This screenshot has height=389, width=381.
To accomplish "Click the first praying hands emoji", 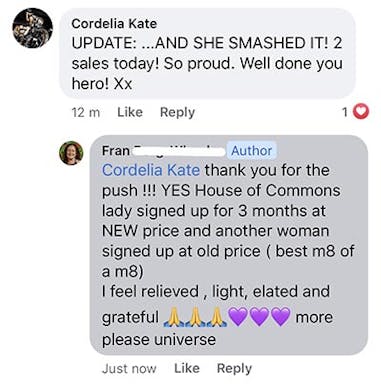I will (x=173, y=317).
